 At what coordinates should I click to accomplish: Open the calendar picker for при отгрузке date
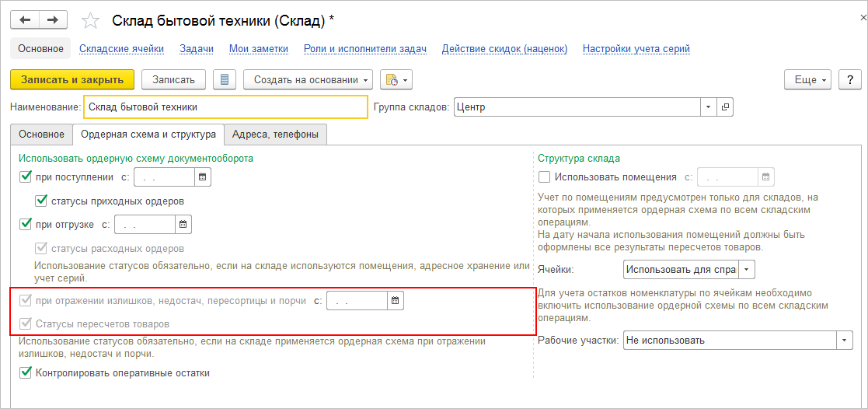(x=183, y=225)
